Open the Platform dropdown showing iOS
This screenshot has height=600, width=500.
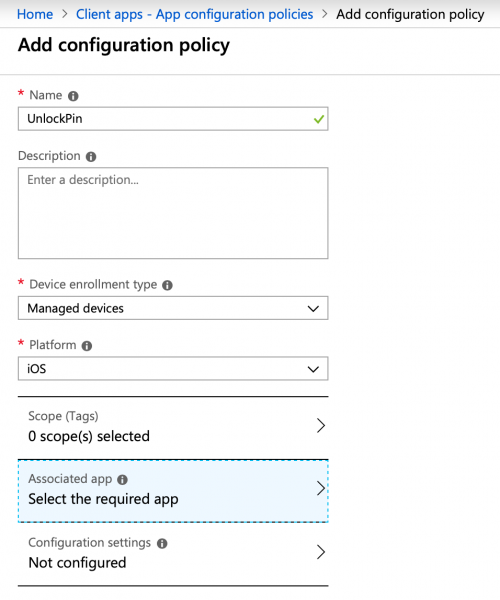173,368
